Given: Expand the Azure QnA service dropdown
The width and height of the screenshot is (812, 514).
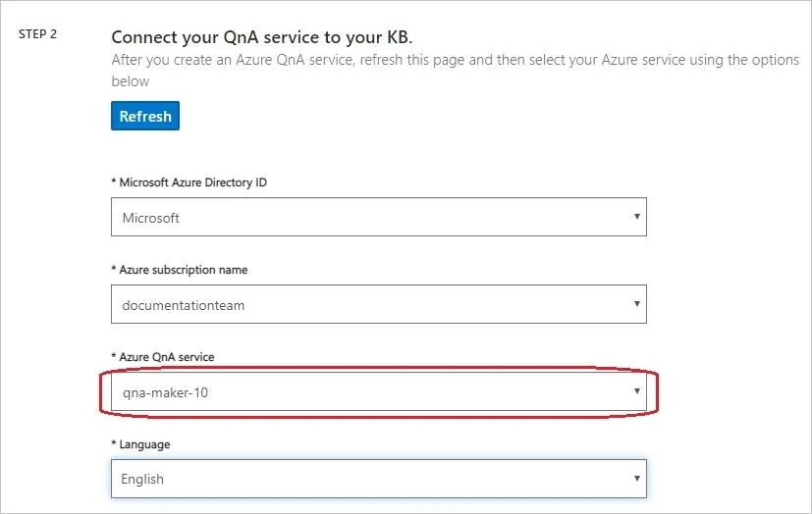Looking at the screenshot, I should tap(379, 391).
